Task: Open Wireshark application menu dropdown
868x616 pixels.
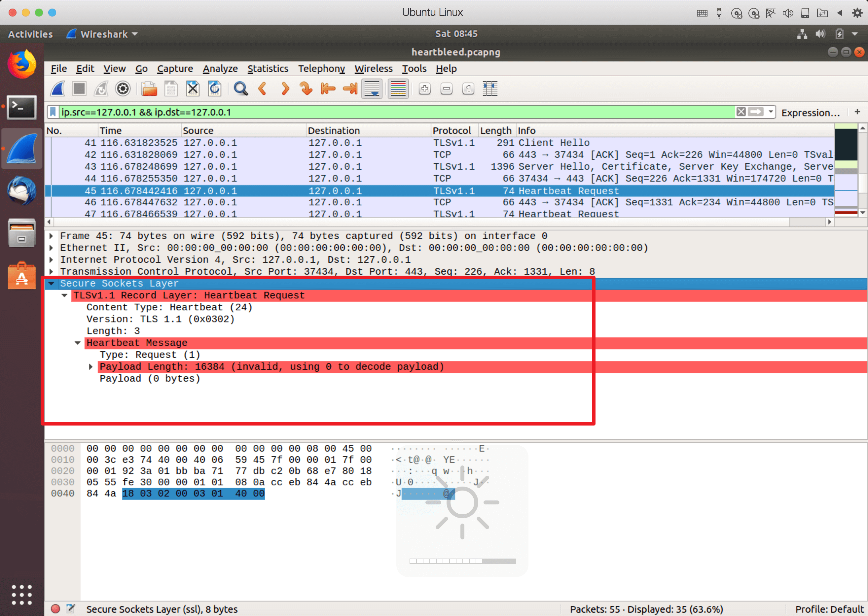Action: click(102, 34)
